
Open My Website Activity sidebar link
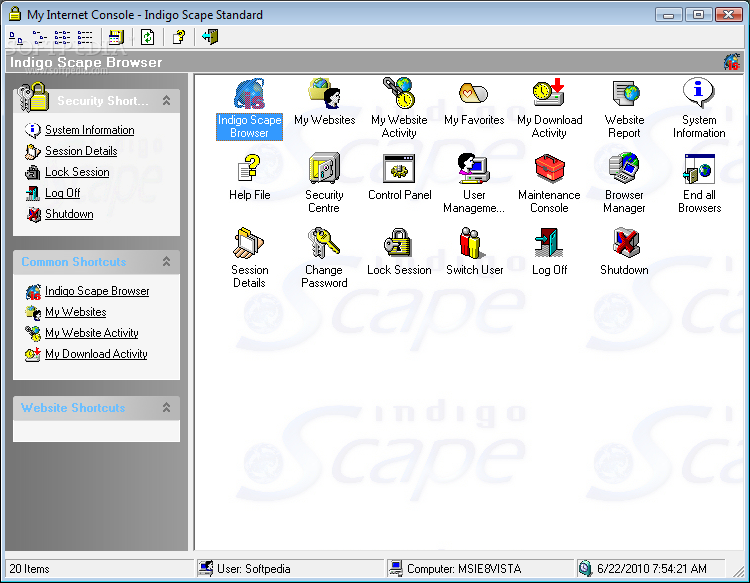[x=92, y=333]
